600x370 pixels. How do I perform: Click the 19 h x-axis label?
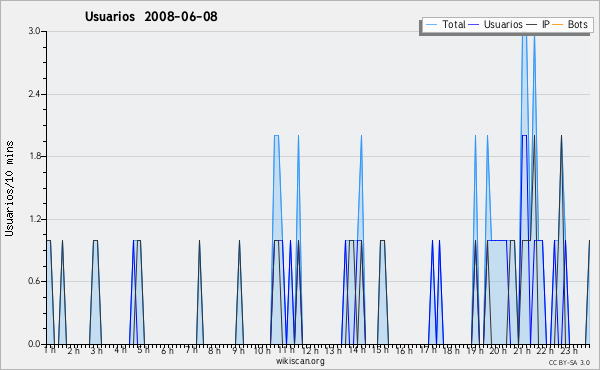[x=475, y=350]
